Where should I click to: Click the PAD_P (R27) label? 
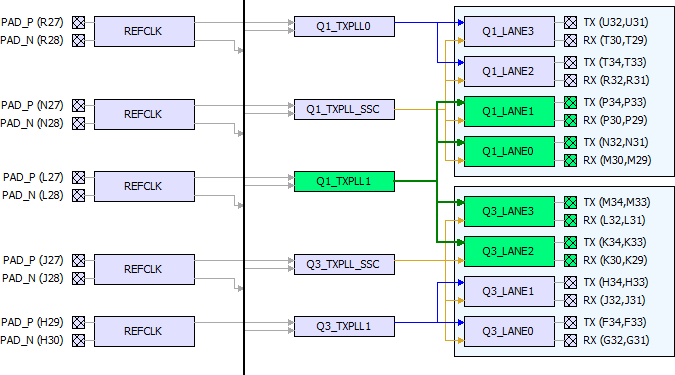tap(32, 22)
